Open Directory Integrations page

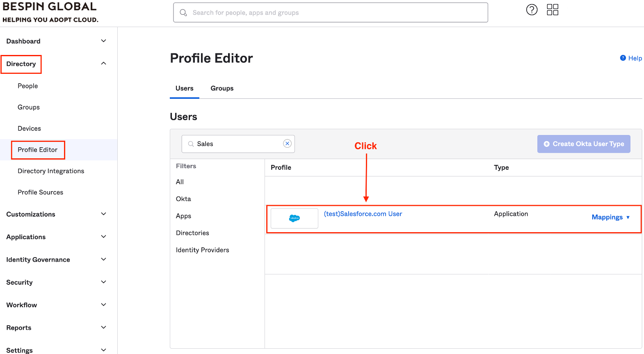(x=51, y=171)
